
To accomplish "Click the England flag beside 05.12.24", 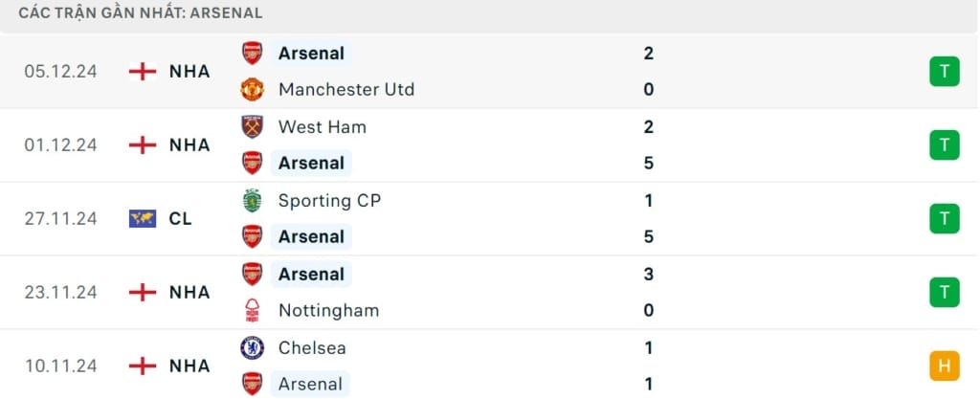I will click(x=142, y=72).
